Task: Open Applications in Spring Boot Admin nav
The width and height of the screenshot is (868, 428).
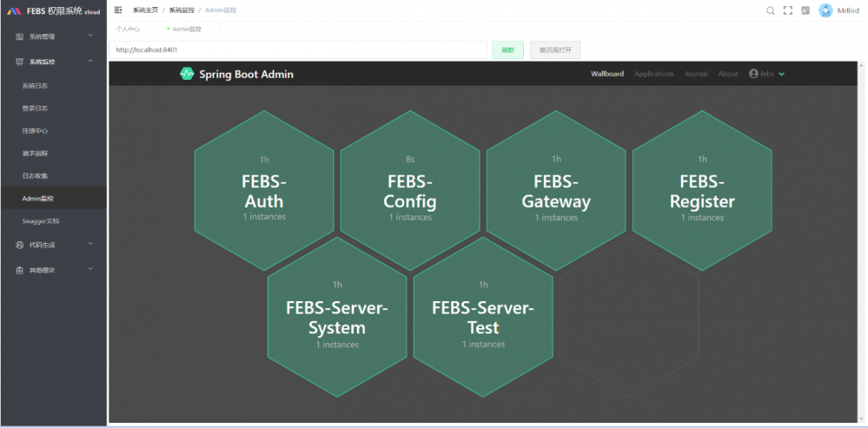Action: coord(653,74)
